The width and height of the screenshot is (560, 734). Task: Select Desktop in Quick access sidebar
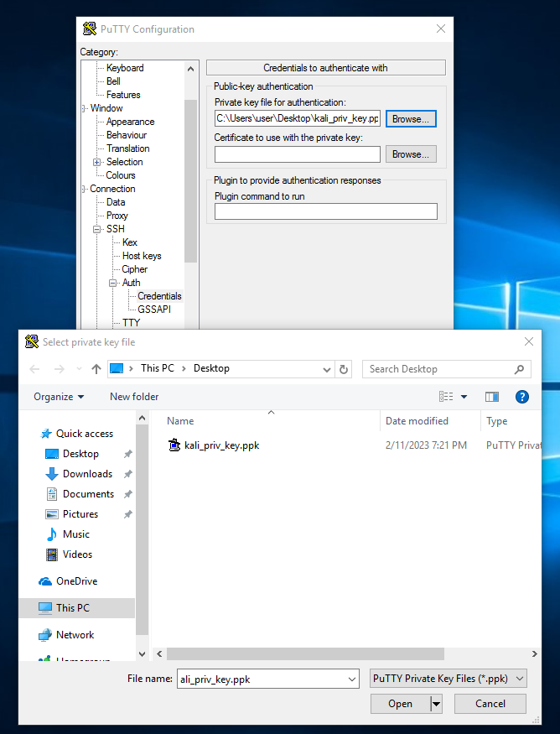coord(80,454)
